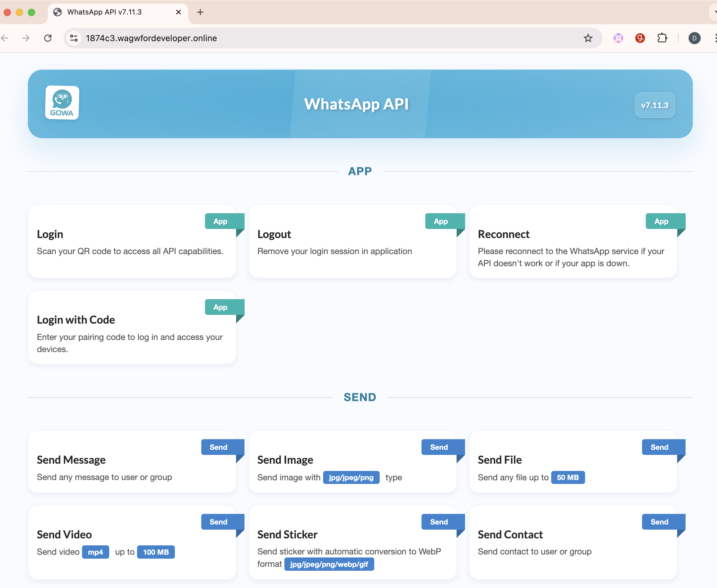Image resolution: width=717 pixels, height=588 pixels.
Task: Click the purple circular extension icon
Action: point(618,38)
